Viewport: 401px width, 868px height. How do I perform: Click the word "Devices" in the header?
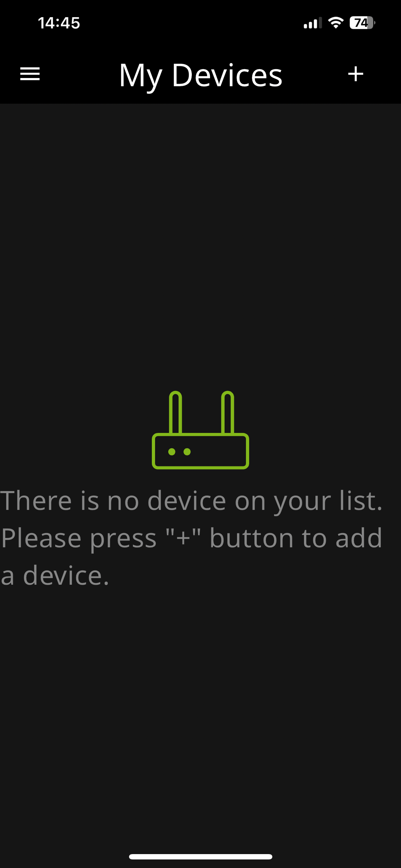(227, 75)
